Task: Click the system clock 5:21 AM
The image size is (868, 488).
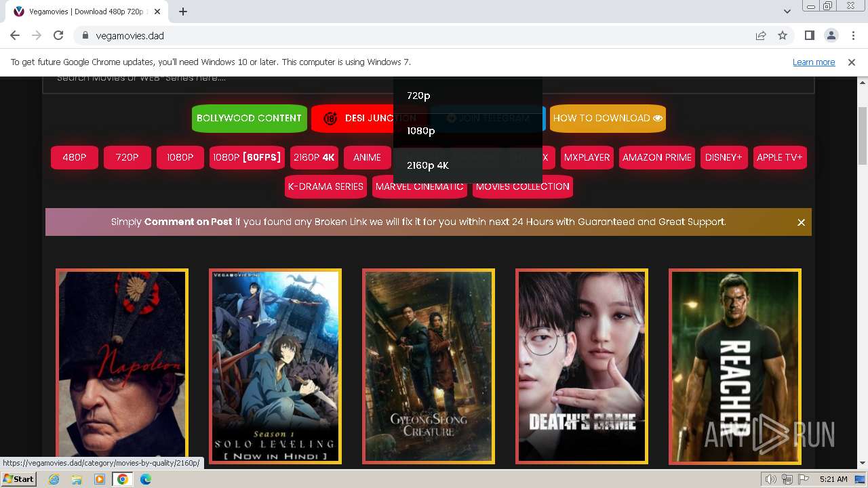Action: pyautogui.click(x=833, y=479)
